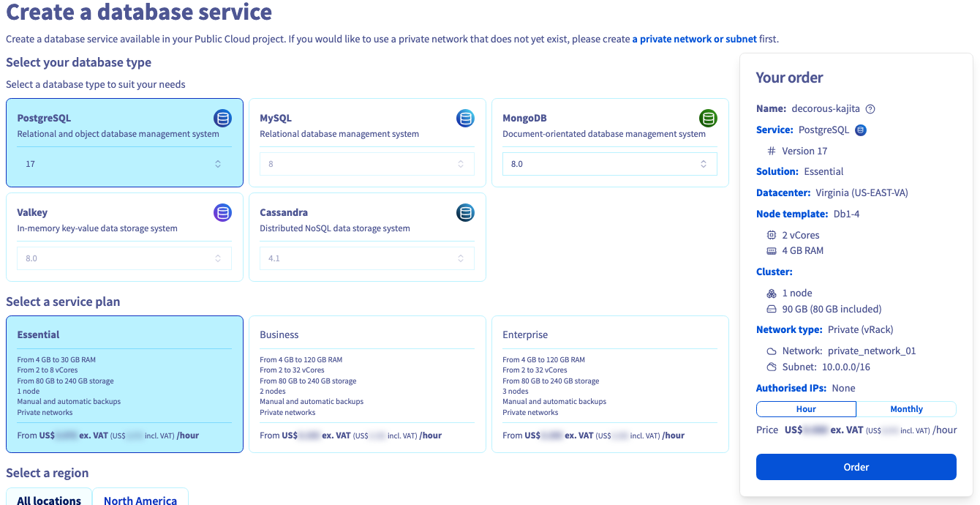Open the MySQL version 8 dropdown
Screen dimensions: 980x505
pos(367,164)
